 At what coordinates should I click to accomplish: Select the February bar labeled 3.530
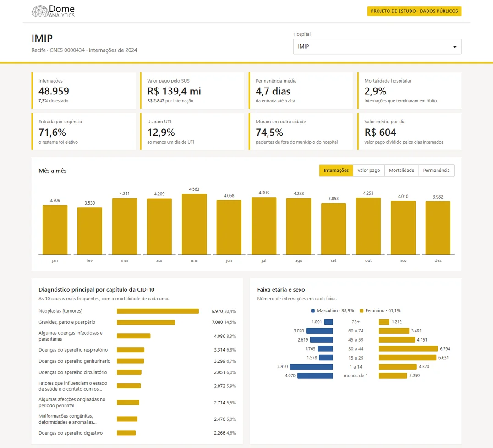pyautogui.click(x=90, y=231)
